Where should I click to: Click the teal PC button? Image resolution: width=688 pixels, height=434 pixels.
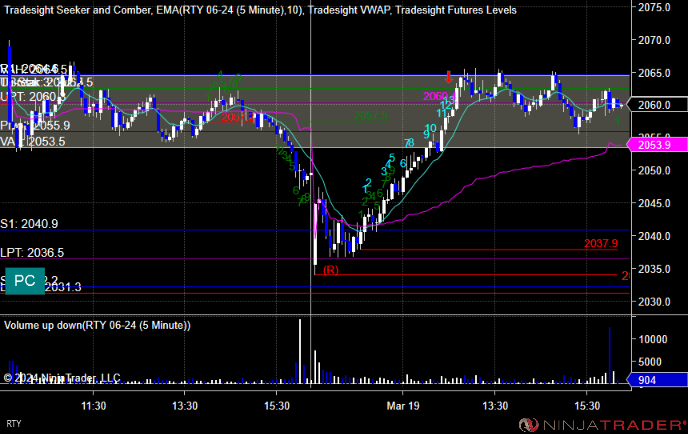click(25, 281)
